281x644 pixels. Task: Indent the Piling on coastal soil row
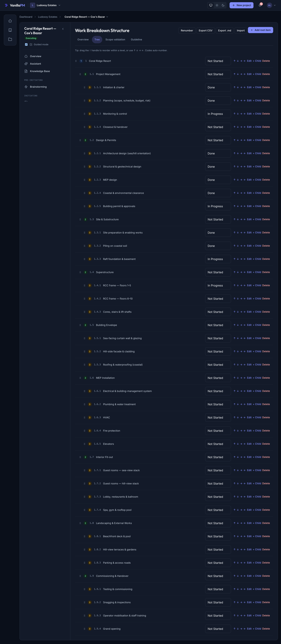coord(241,246)
